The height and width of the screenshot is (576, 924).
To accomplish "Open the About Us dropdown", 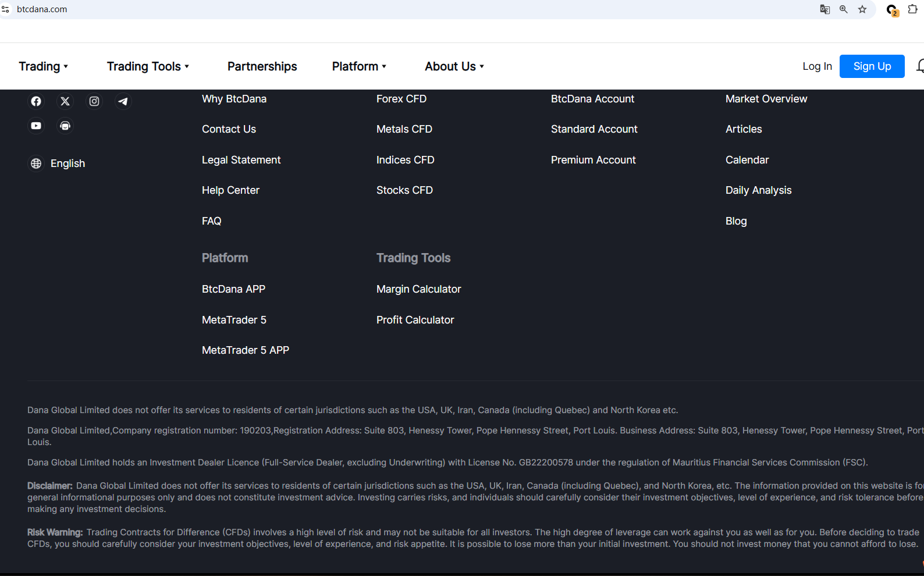I will click(454, 66).
